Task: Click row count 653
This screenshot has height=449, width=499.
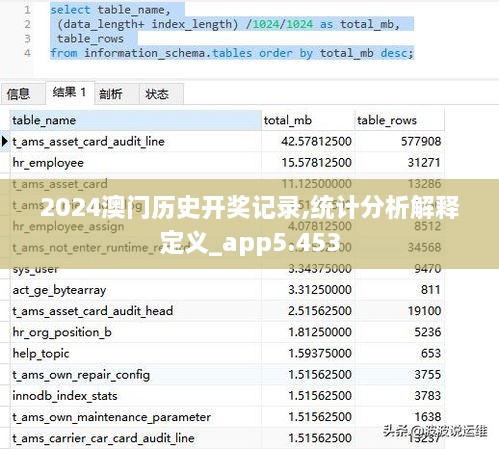Action: [x=431, y=354]
